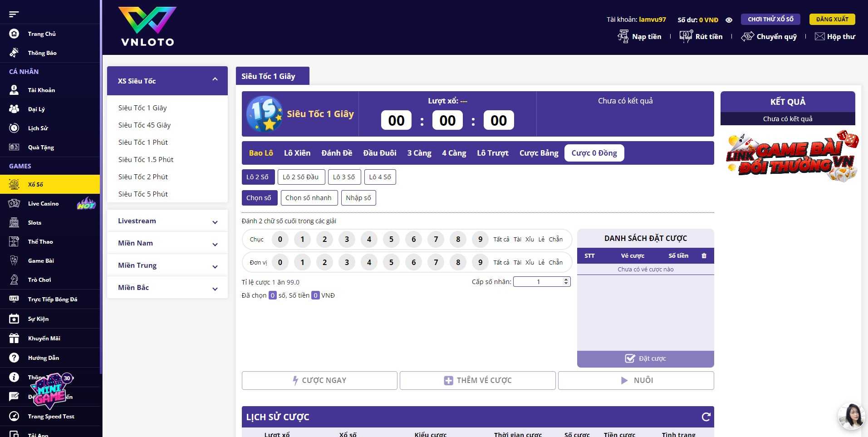Select Đơn vị digit 7

point(436,262)
